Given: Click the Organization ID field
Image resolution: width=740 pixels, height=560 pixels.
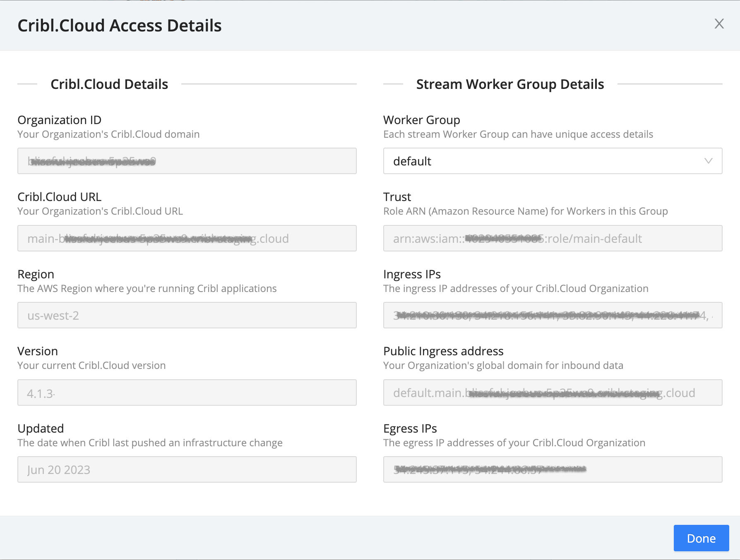Looking at the screenshot, I should 187,161.
